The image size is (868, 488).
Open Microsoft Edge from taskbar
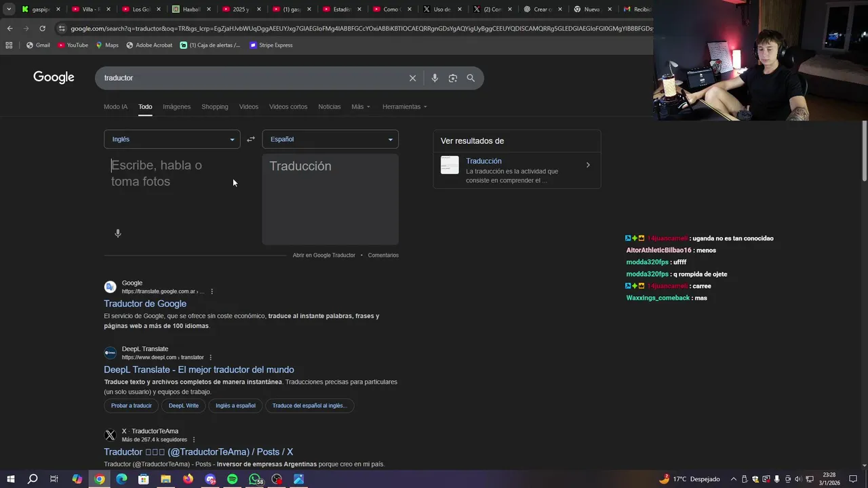click(121, 479)
